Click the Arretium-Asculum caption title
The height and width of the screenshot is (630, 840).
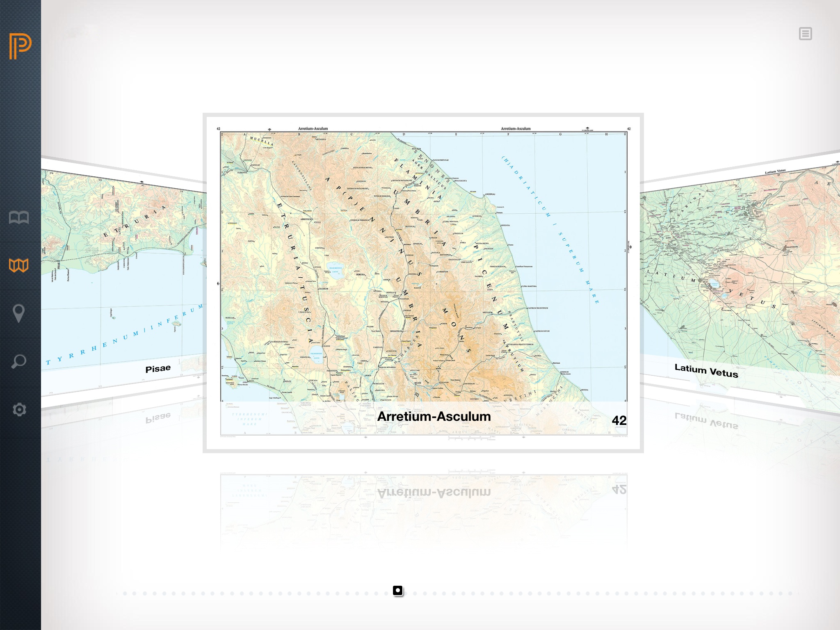coord(434,416)
